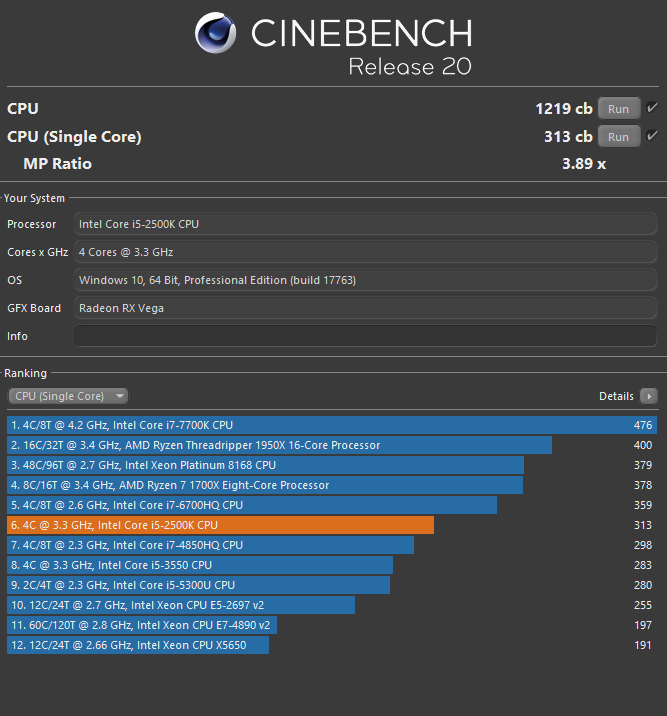Screen dimensions: 667x716
Task: Run the CPU (Single Core) benchmark
Action: coord(619,137)
